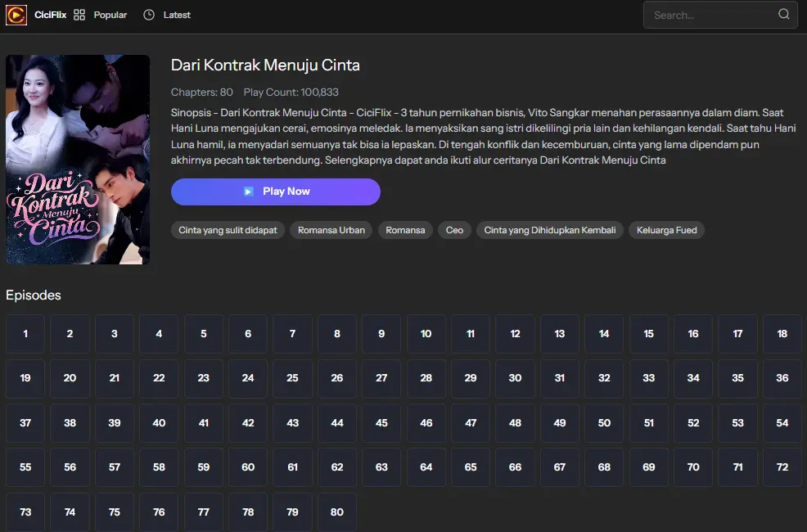Select the Ceo genre tag
The image size is (807, 532).
[x=454, y=230]
